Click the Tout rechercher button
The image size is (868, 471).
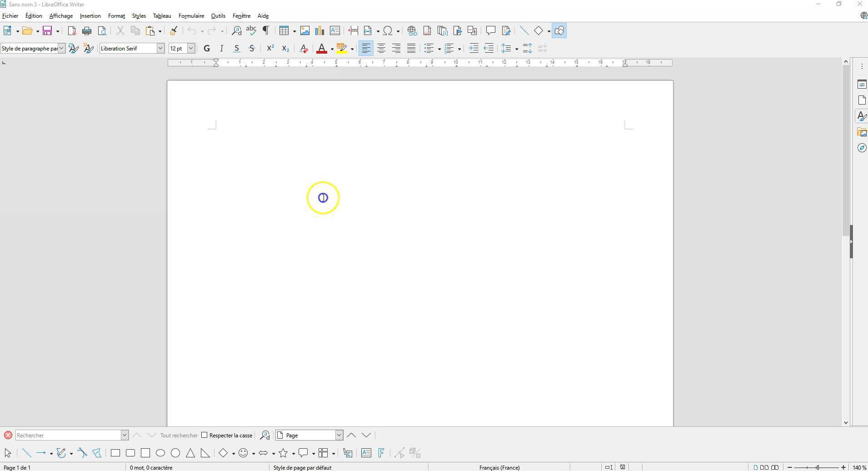(178, 435)
